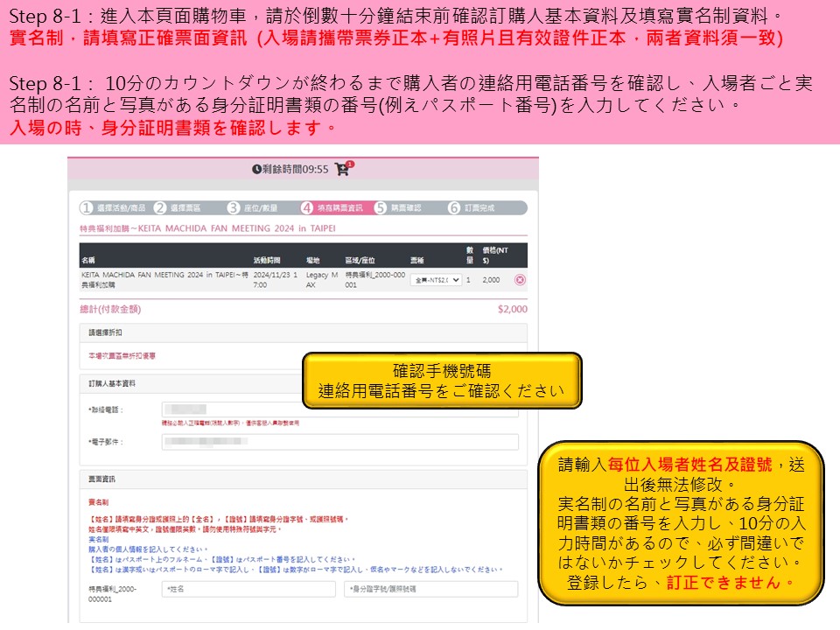
Task: Click the cart's red notification badge
Action: tap(350, 164)
